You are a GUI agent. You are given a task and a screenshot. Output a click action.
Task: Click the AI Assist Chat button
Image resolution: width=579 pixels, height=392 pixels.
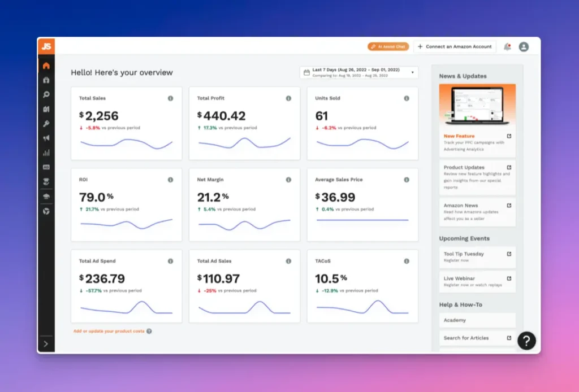388,46
